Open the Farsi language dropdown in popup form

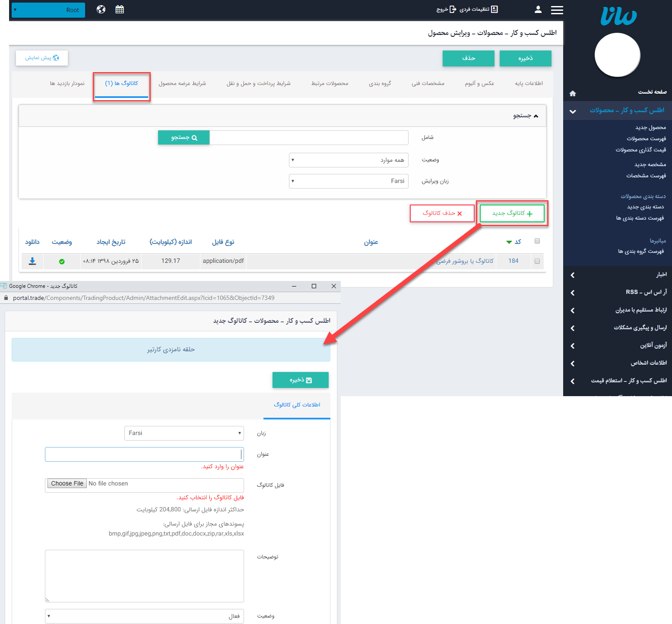click(184, 433)
